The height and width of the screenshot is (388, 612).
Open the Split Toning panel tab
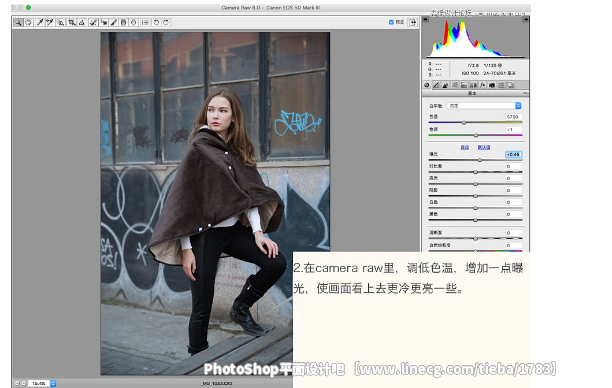pos(464,85)
